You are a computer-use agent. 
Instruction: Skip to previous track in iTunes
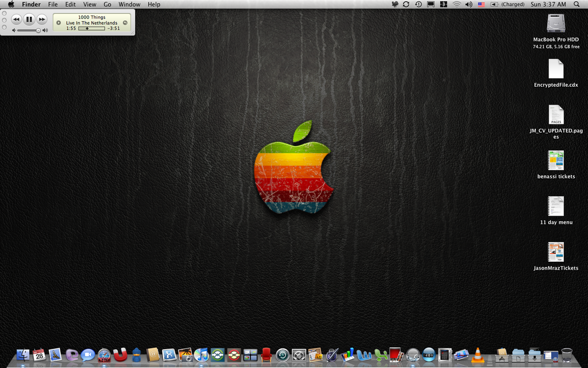click(x=16, y=19)
